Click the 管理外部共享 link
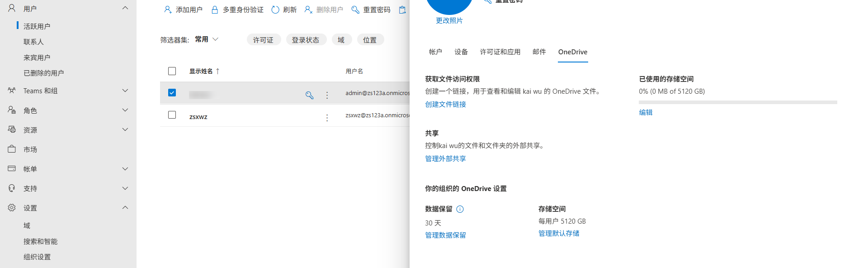868x268 pixels. (x=445, y=159)
